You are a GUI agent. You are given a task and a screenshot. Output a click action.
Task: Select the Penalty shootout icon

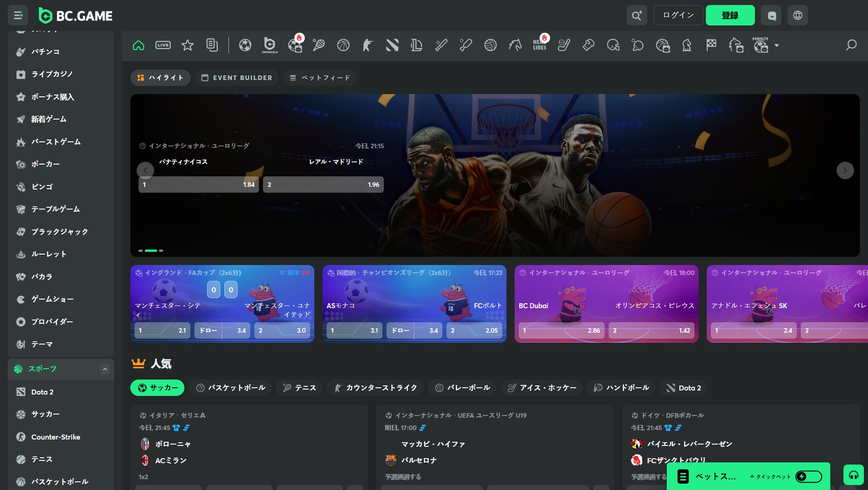tap(761, 45)
